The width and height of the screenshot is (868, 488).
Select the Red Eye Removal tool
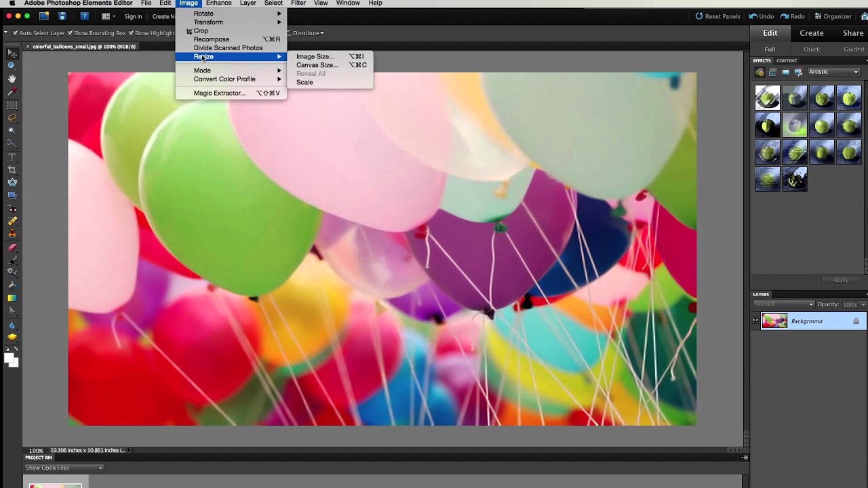coord(12,209)
